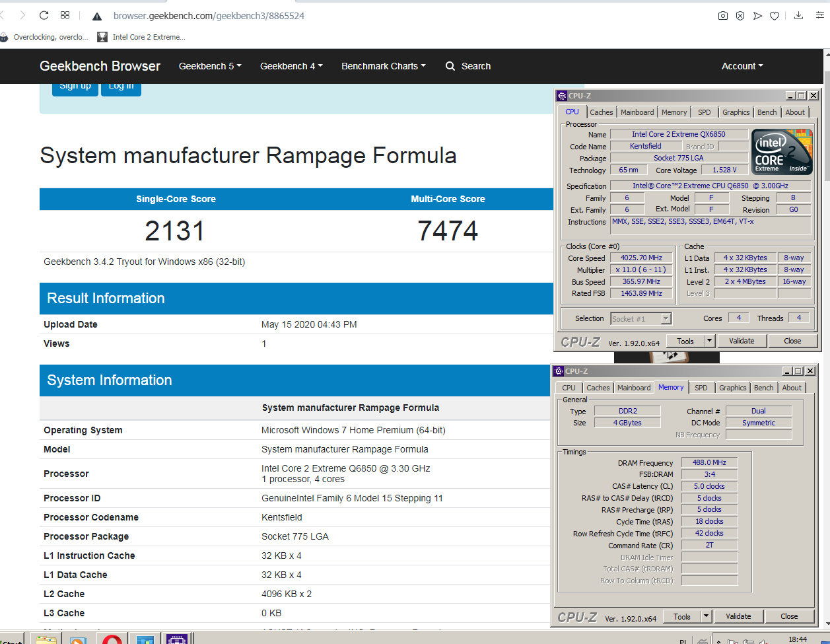This screenshot has height=644, width=830.
Task: Open the browser downloads icon
Action: coord(798,16)
